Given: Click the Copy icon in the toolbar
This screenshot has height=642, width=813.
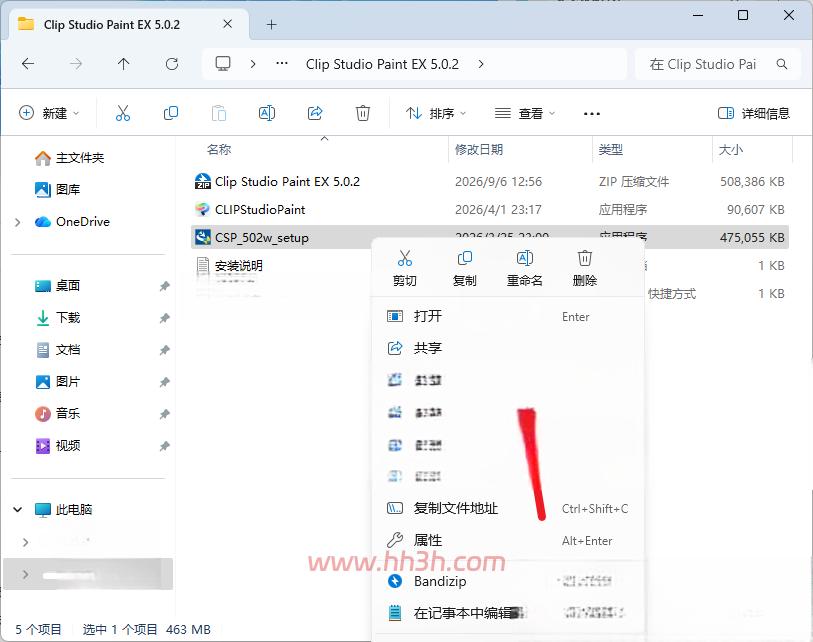Looking at the screenshot, I should (171, 113).
